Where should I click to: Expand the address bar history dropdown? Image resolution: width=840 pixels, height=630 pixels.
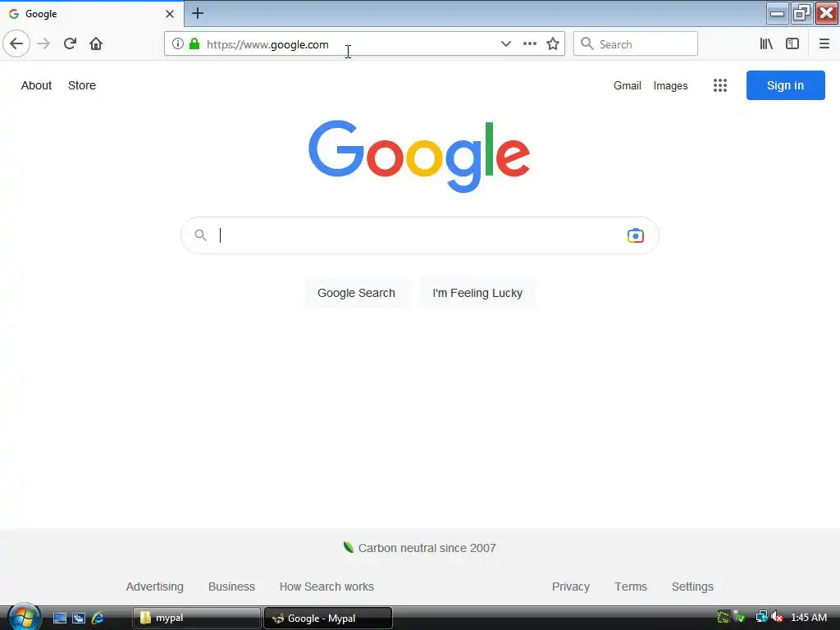coord(505,44)
